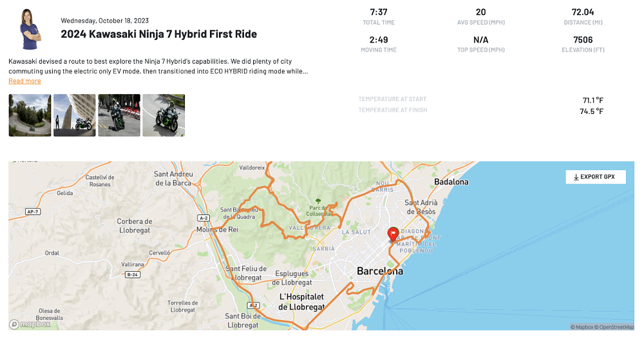Click the AP-7 highway shield on map
This screenshot has height=340, width=644.
(x=32, y=212)
